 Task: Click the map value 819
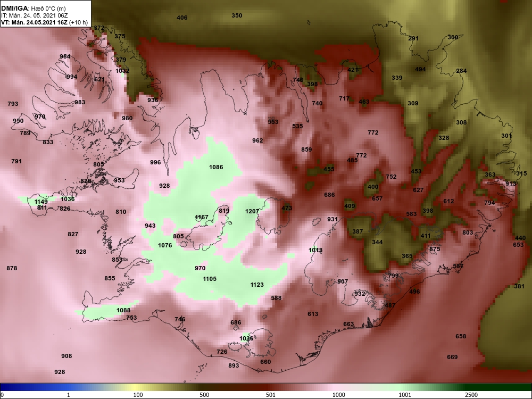click(224, 211)
